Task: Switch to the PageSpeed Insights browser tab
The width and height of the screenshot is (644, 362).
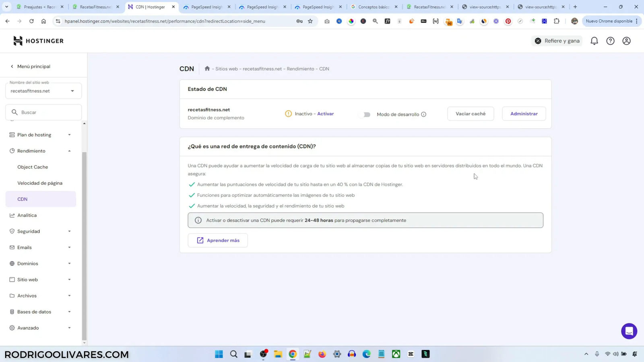Action: click(206, 7)
